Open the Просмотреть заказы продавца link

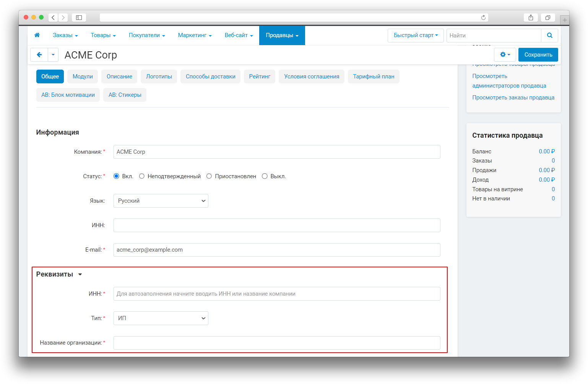click(x=513, y=98)
